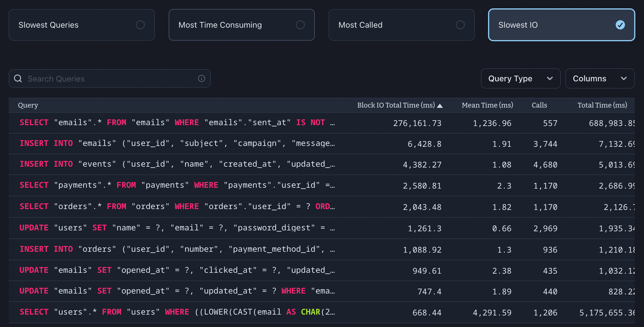
Task: Open the Columns dropdown
Action: 600,78
